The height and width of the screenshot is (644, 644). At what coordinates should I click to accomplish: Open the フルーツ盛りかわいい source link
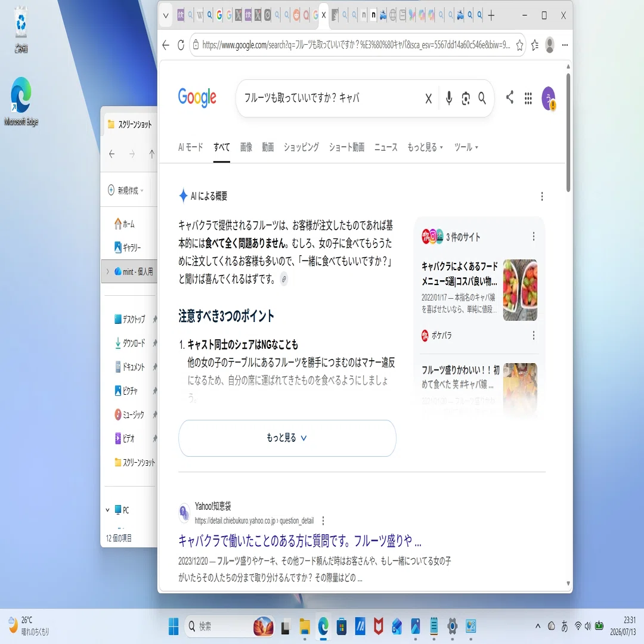pyautogui.click(x=460, y=377)
